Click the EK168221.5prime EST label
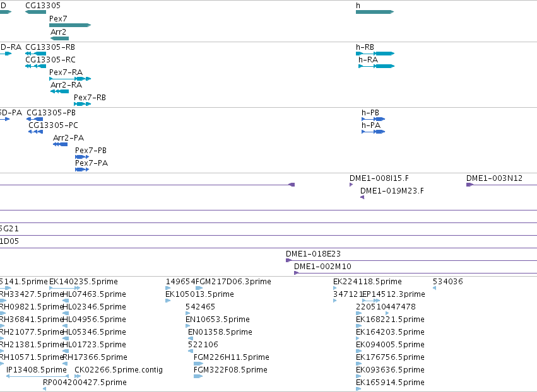The height and width of the screenshot is (392, 537). tap(391, 320)
